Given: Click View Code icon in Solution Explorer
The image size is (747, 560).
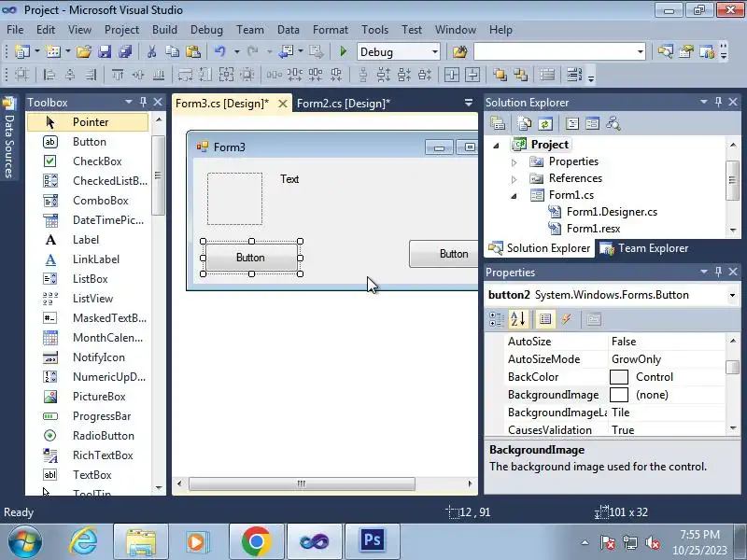Looking at the screenshot, I should coord(571,124).
